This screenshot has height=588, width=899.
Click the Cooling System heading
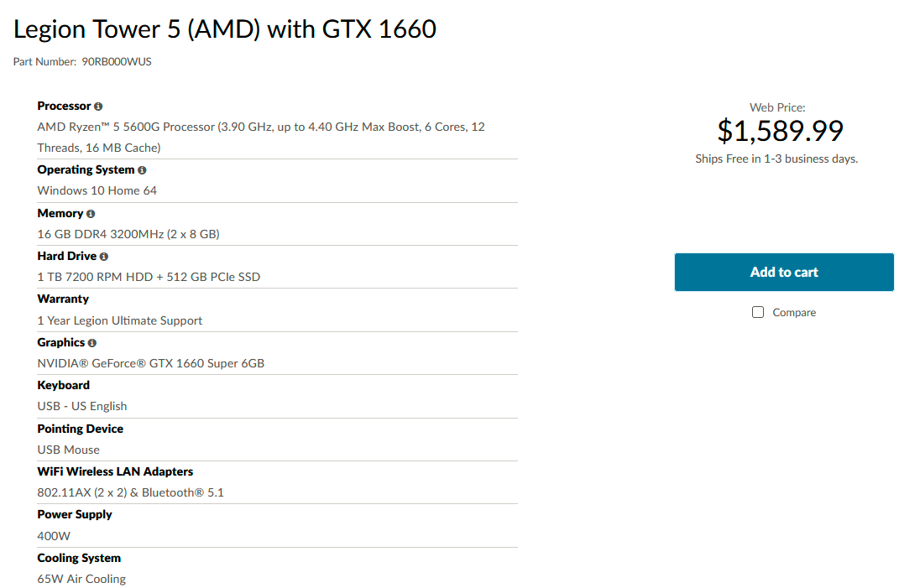(79, 558)
